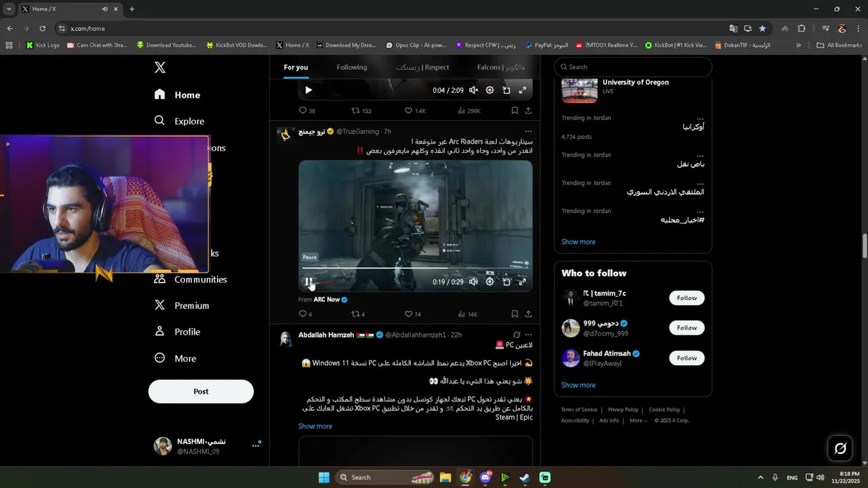Reload the page in Chrome
The image size is (868, 488).
(42, 28)
